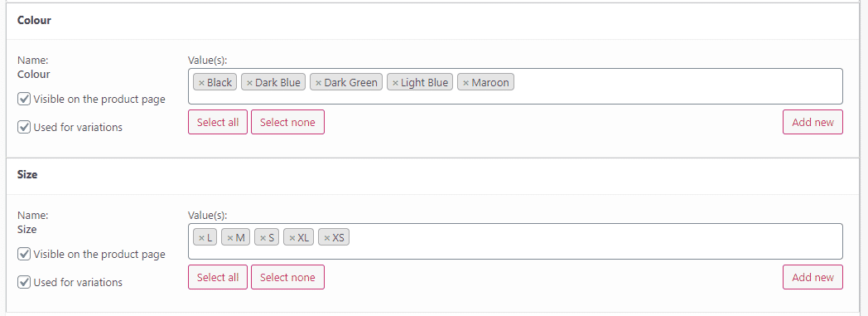Uncheck Colour visible on the product page
868x316 pixels.
(24, 100)
